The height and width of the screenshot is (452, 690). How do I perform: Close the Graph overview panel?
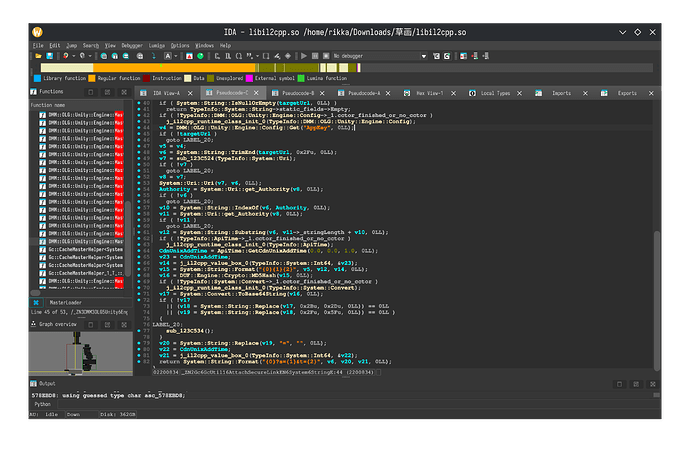(124, 325)
